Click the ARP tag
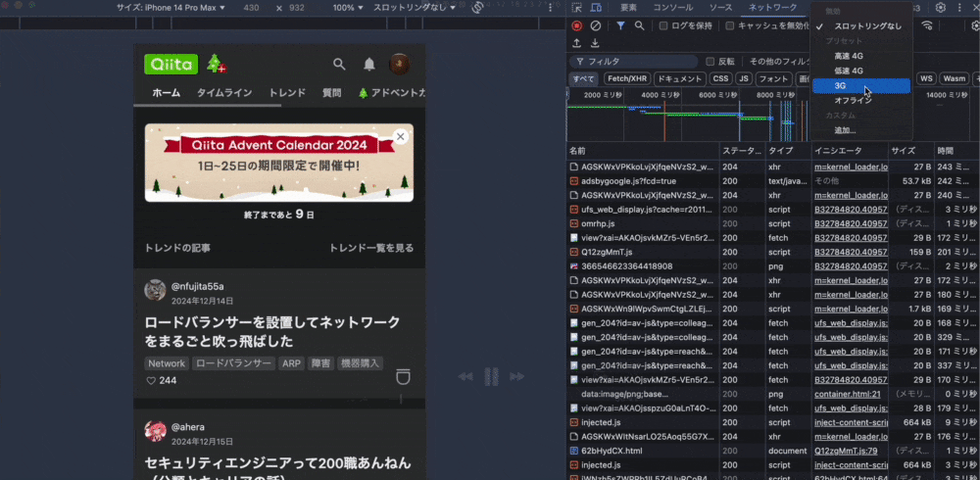 click(x=291, y=363)
